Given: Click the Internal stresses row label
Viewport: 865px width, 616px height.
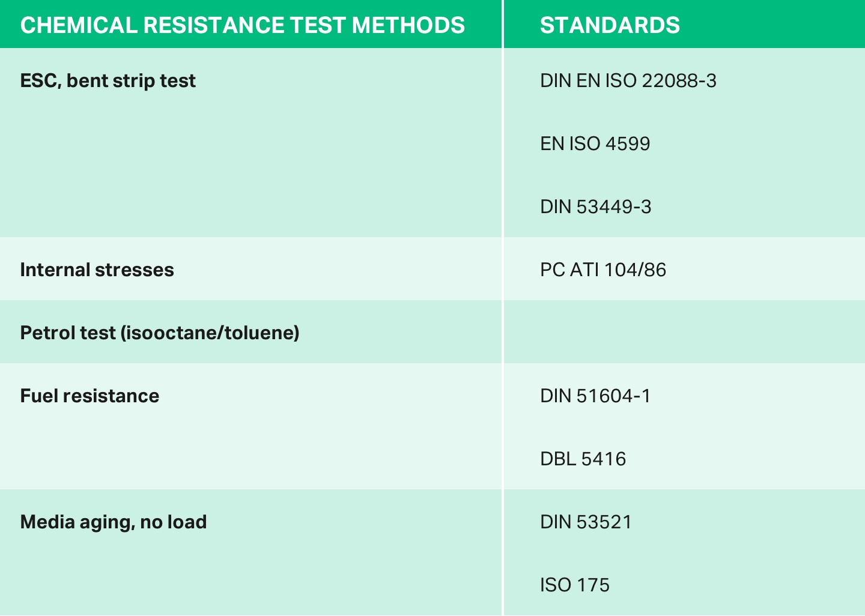Looking at the screenshot, I should (97, 270).
